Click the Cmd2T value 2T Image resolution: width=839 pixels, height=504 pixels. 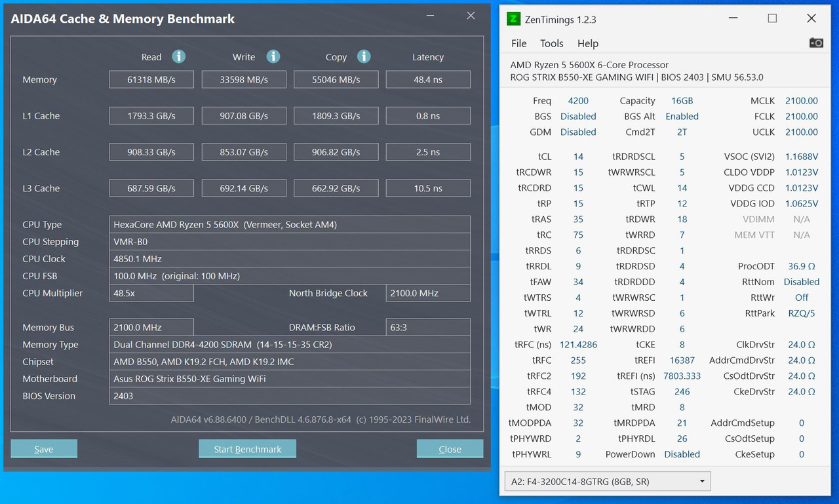[x=682, y=132]
